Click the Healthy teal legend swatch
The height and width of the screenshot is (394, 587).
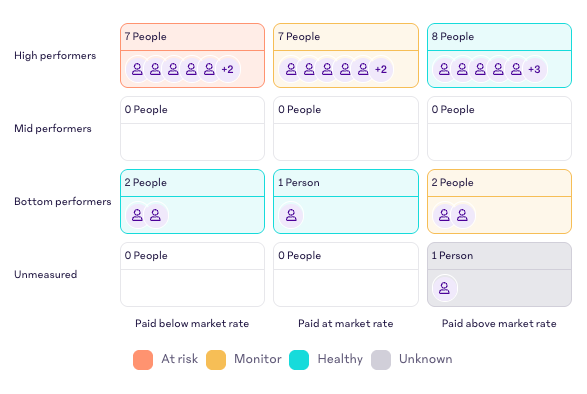(x=299, y=360)
